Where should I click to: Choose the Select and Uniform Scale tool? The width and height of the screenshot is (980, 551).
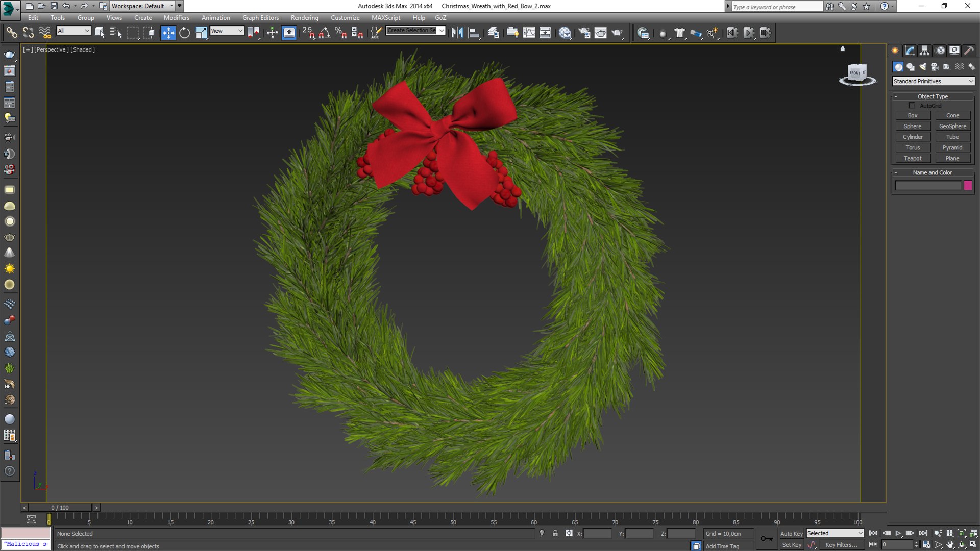pyautogui.click(x=201, y=33)
